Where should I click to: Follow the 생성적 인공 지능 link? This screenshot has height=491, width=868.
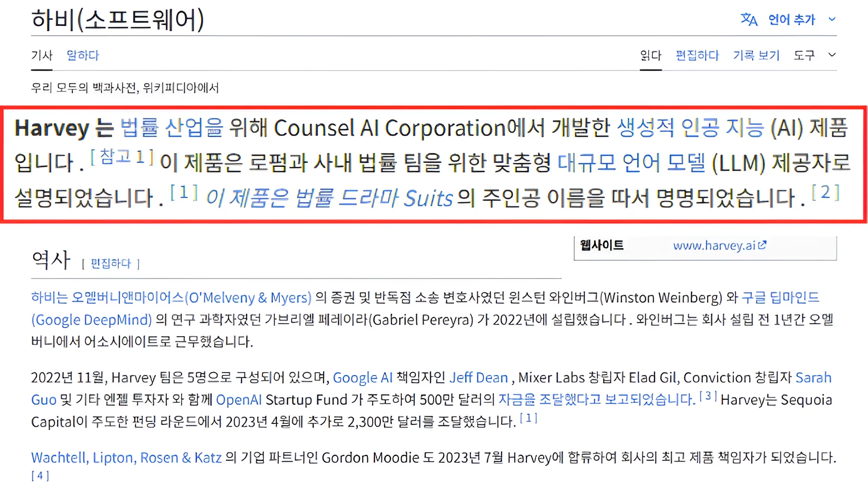(690, 128)
